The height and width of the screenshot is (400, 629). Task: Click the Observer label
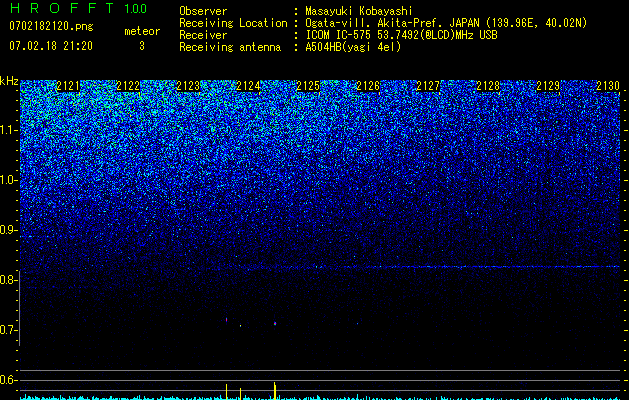pos(203,11)
